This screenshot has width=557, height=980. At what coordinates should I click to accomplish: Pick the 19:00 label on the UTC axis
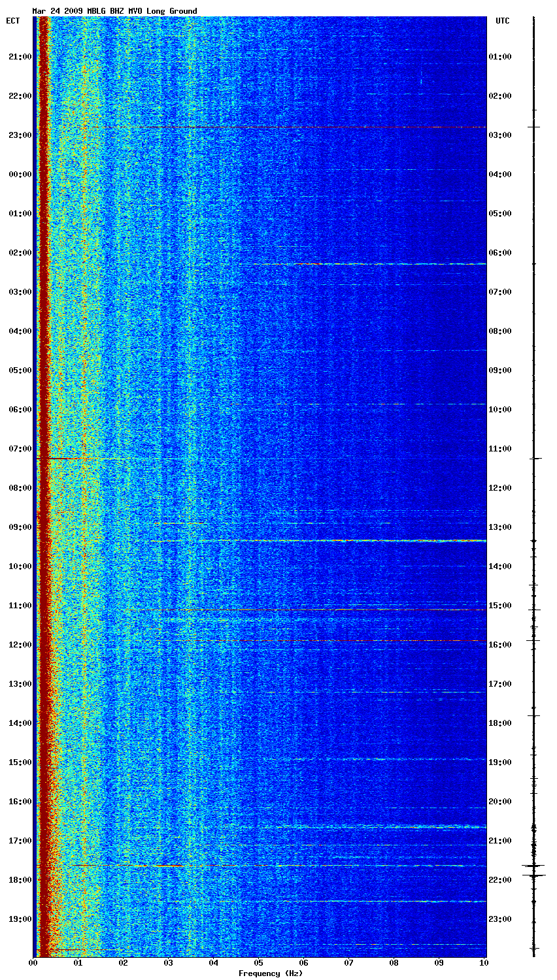pos(500,762)
